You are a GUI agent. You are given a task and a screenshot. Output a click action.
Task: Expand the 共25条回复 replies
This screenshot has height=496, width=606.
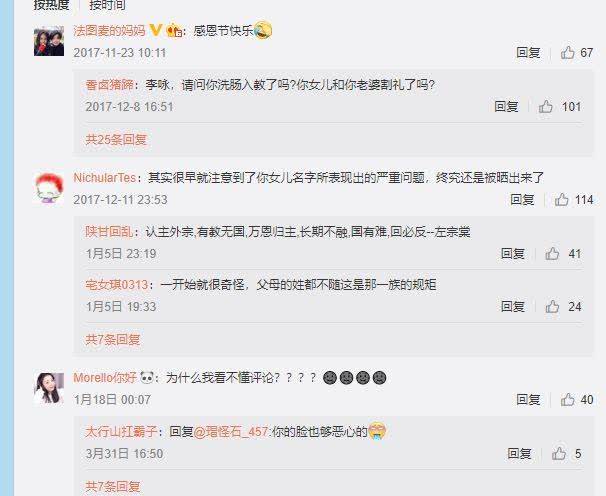[x=116, y=140]
